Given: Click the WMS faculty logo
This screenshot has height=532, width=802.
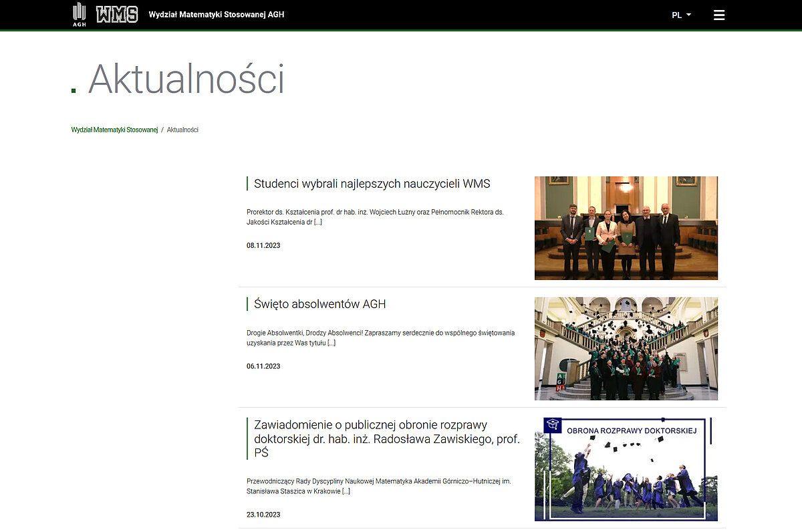Looking at the screenshot, I should coord(117,15).
